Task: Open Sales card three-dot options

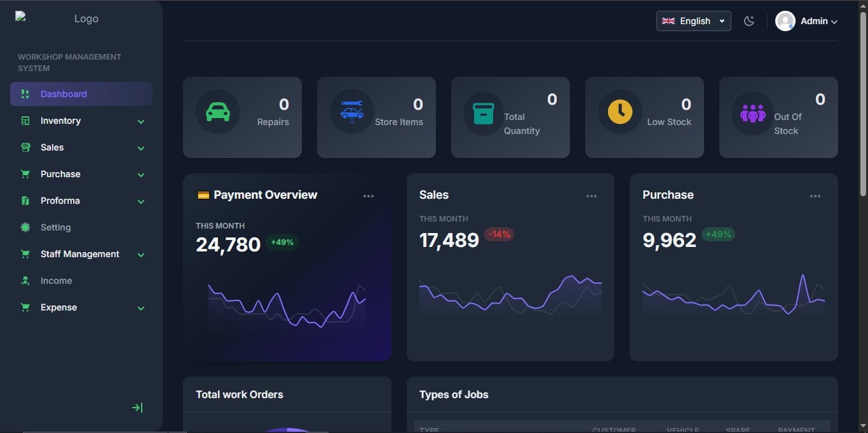Action: tap(592, 196)
